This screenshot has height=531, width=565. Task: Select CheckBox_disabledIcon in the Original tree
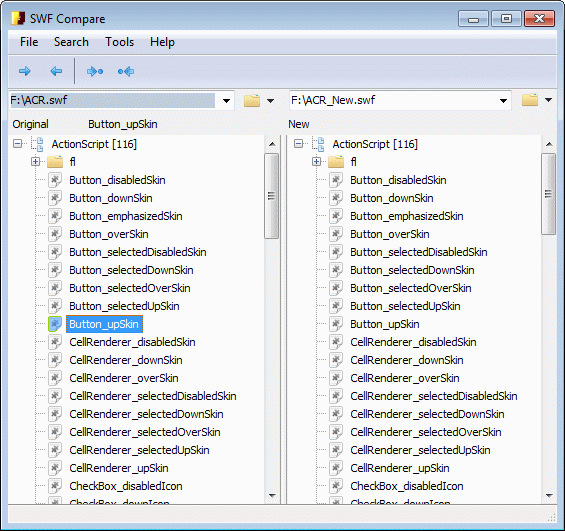pyautogui.click(x=126, y=486)
